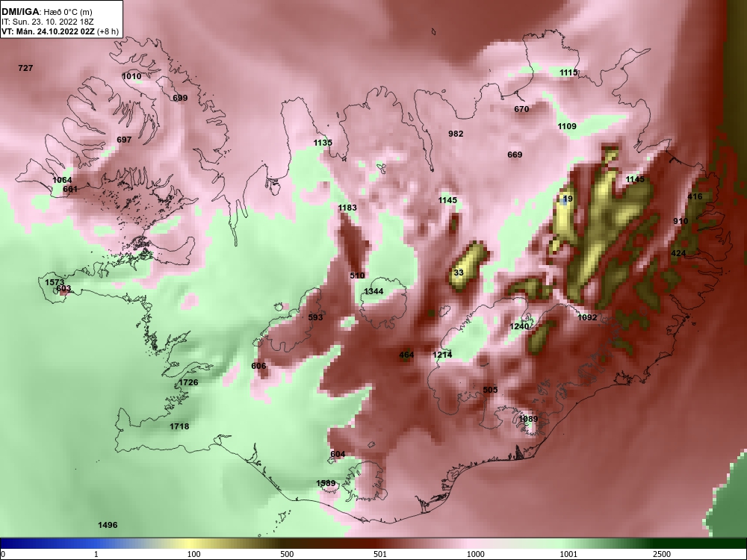Select the 606 value label
This screenshot has width=747, height=560.
coord(258,366)
